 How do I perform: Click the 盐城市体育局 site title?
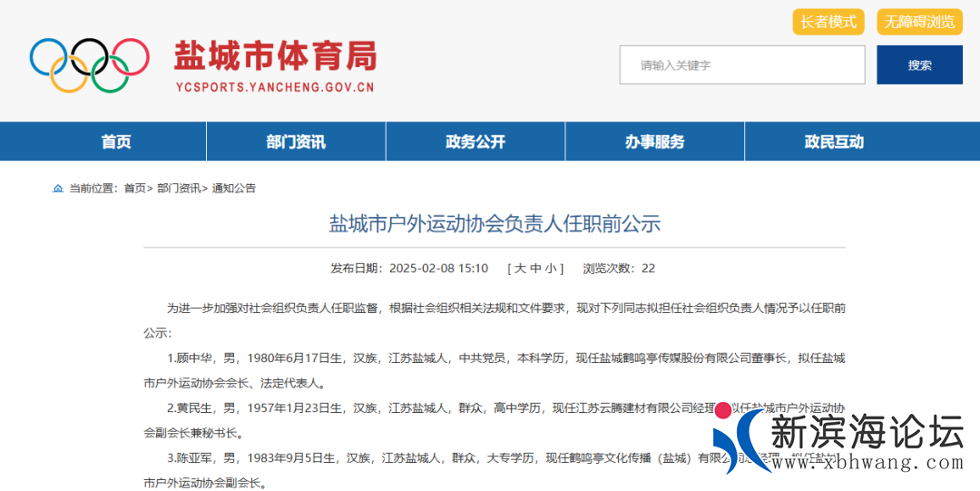click(x=274, y=56)
